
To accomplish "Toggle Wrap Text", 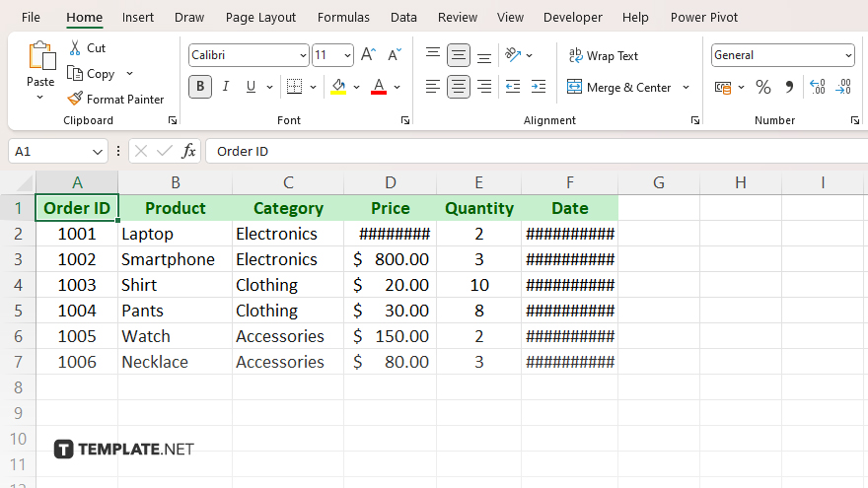I will click(x=604, y=56).
